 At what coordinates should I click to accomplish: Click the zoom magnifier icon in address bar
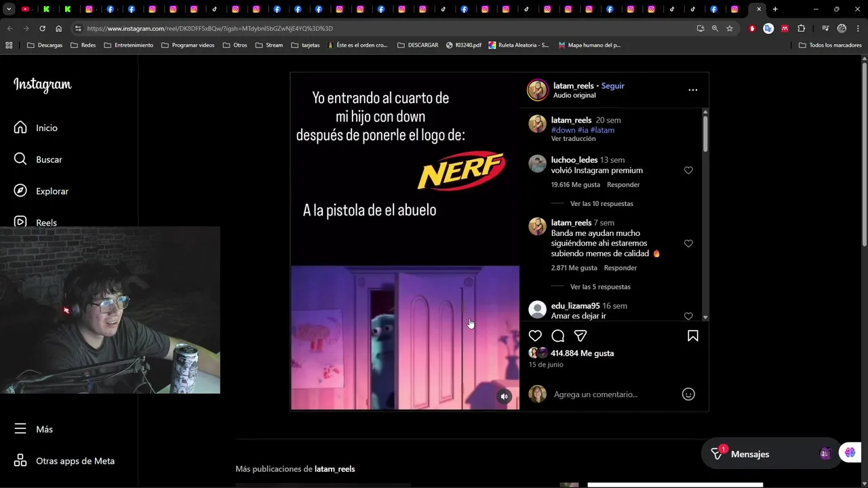(715, 28)
